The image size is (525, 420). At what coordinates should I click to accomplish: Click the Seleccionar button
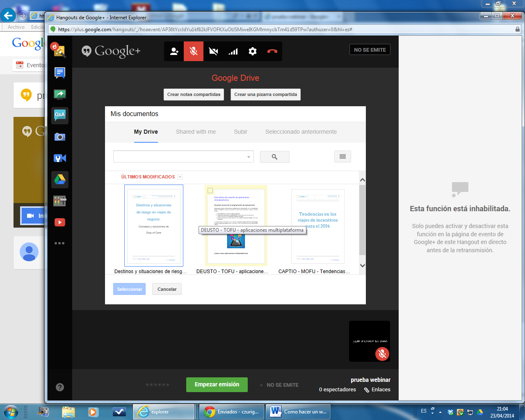point(129,289)
